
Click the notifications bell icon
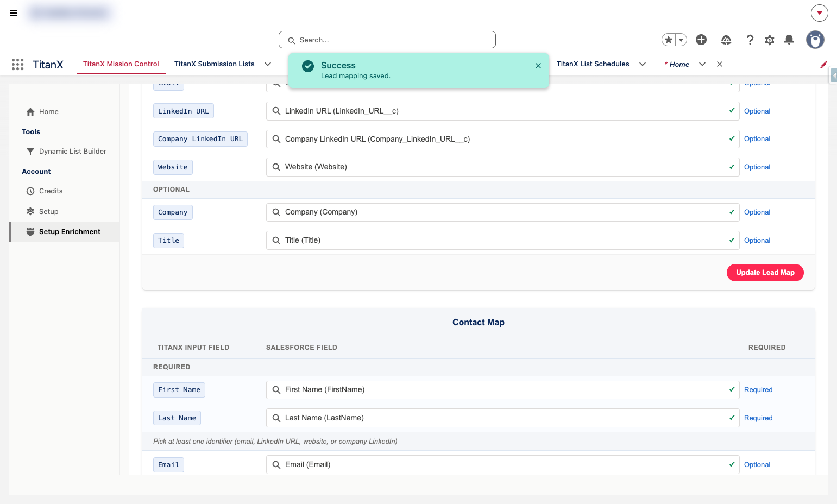tap(789, 40)
